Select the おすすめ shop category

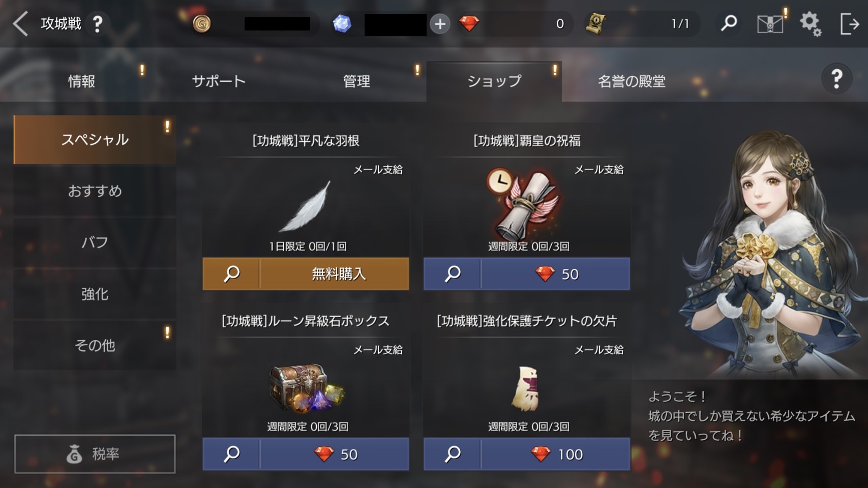pos(95,191)
